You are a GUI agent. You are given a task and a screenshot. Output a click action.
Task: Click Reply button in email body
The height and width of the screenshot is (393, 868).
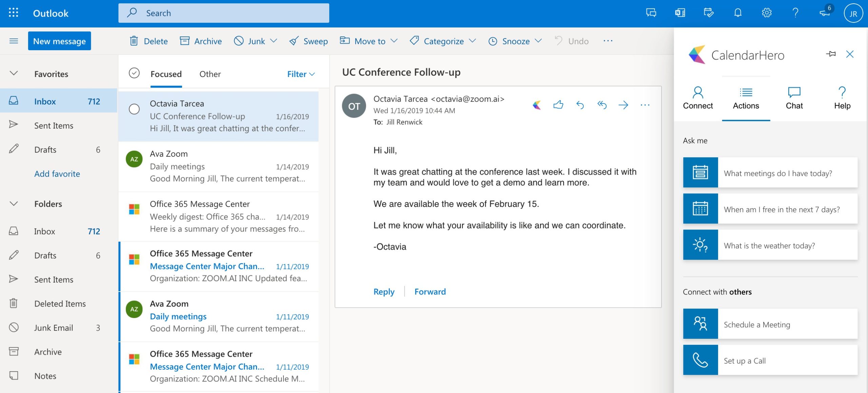[x=383, y=290]
